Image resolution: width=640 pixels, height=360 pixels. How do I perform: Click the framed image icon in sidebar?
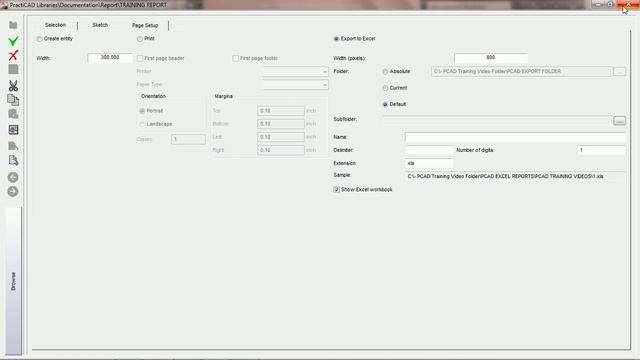click(x=13, y=130)
